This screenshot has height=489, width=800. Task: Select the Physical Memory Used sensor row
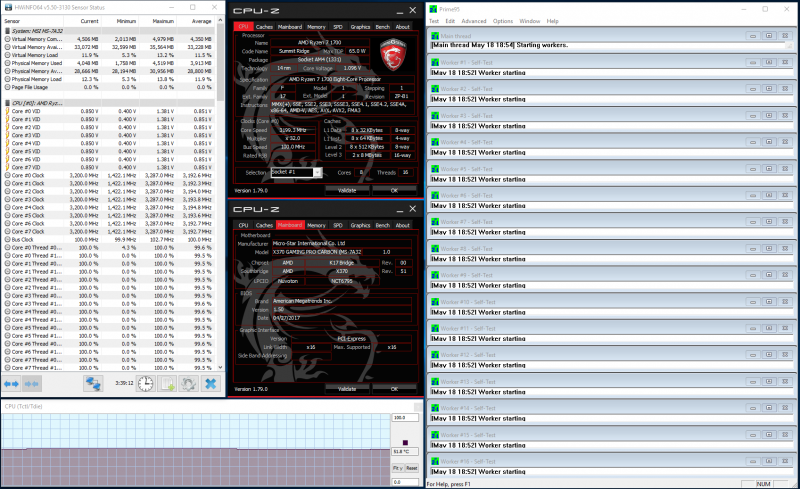click(x=109, y=63)
